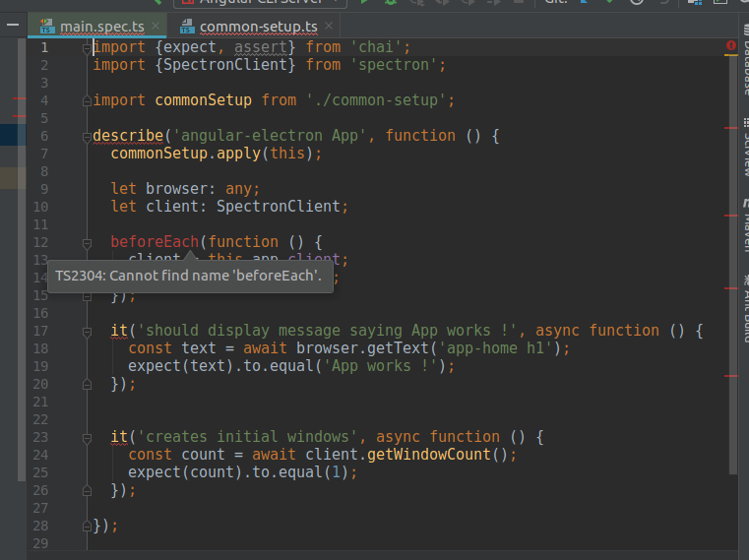This screenshot has width=749, height=560.
Task: Collapse the beforeEach function at line 12
Action: (x=87, y=243)
